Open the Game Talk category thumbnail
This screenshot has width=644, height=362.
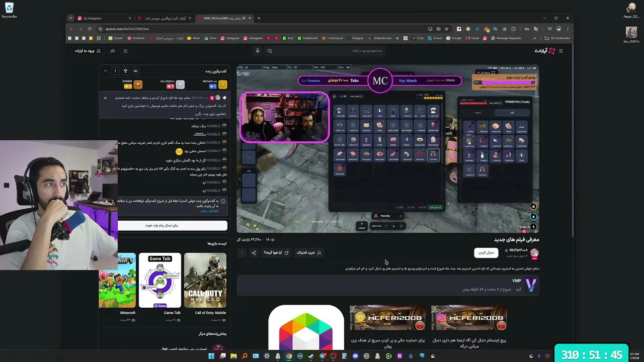pos(160,281)
